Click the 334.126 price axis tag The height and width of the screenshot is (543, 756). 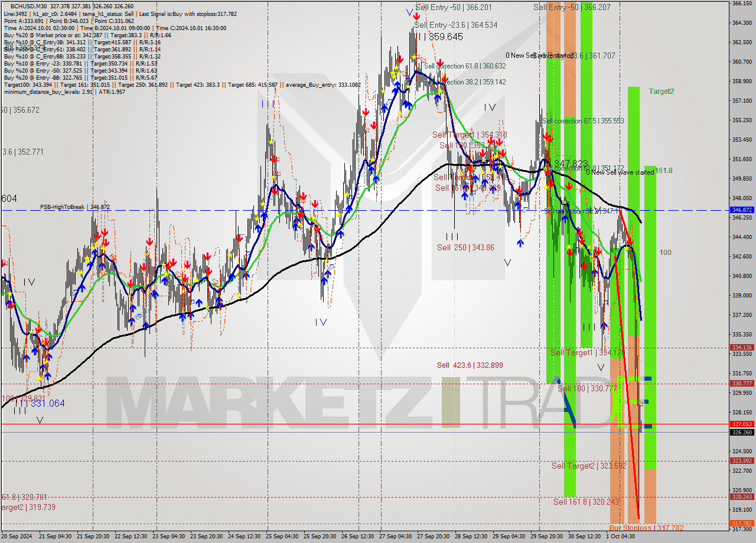point(742,348)
